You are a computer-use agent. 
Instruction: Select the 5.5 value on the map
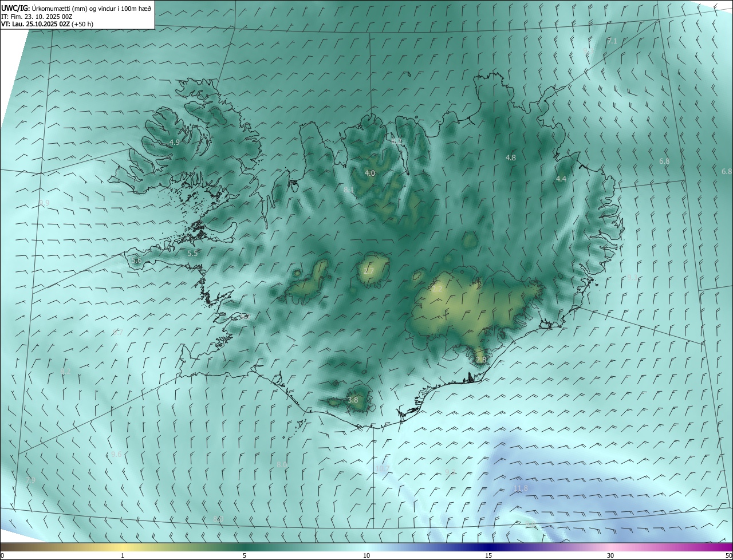192,253
